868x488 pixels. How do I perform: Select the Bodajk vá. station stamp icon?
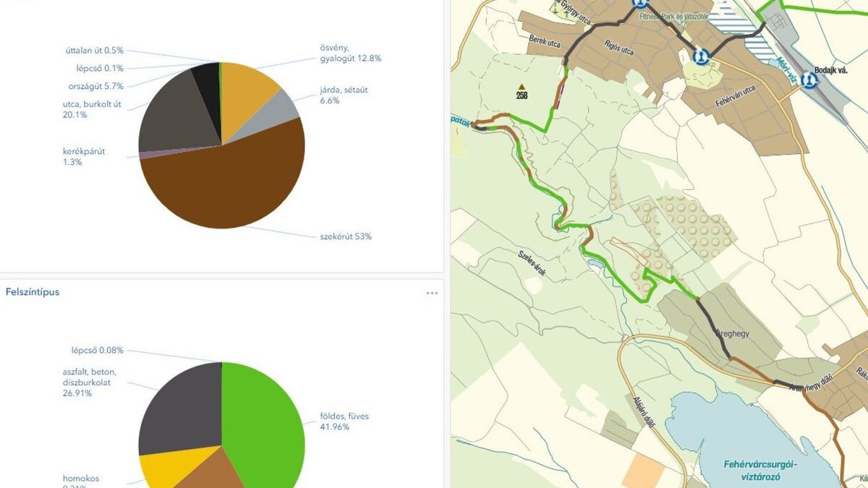[x=809, y=80]
